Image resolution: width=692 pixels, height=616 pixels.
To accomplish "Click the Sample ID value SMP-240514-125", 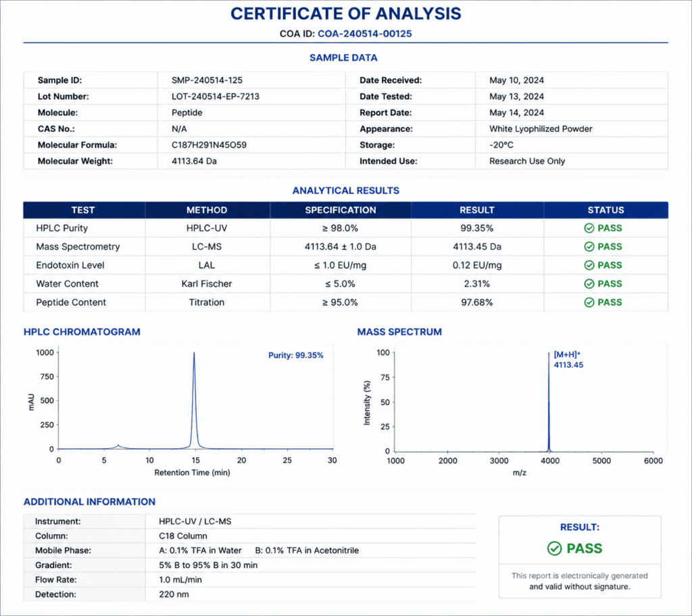I will click(207, 80).
